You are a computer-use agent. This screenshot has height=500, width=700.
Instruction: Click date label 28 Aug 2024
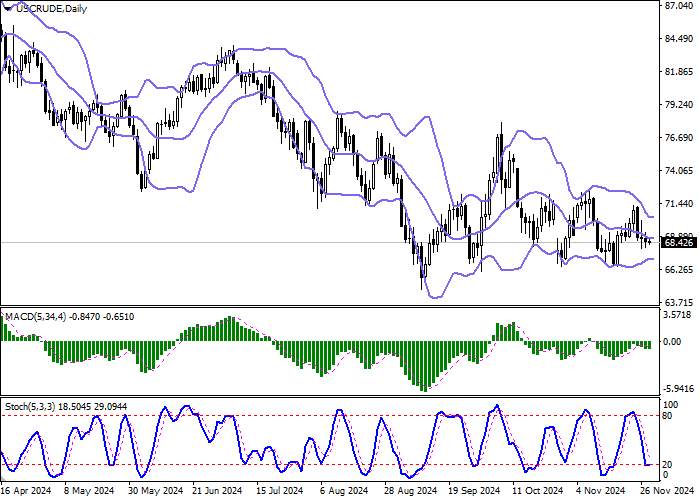pos(411,491)
